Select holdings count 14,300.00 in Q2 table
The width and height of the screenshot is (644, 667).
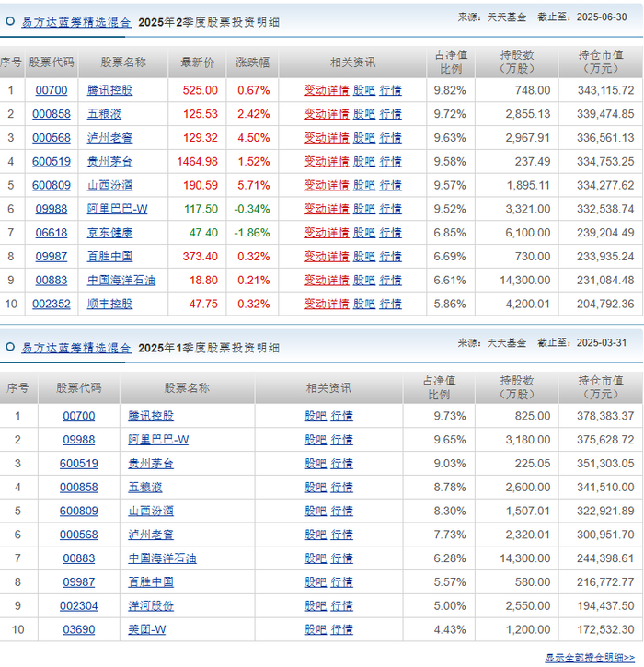(x=525, y=281)
